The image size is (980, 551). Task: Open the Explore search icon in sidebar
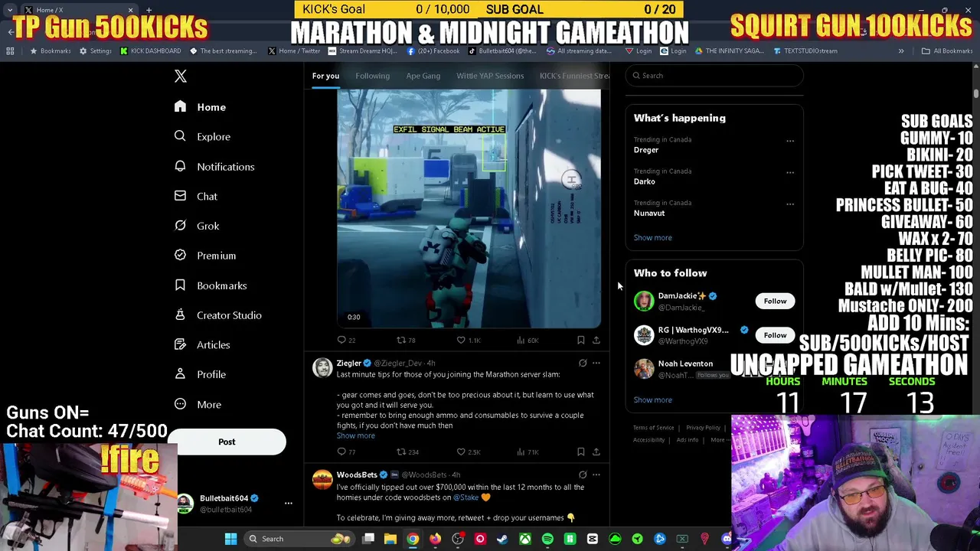click(180, 136)
